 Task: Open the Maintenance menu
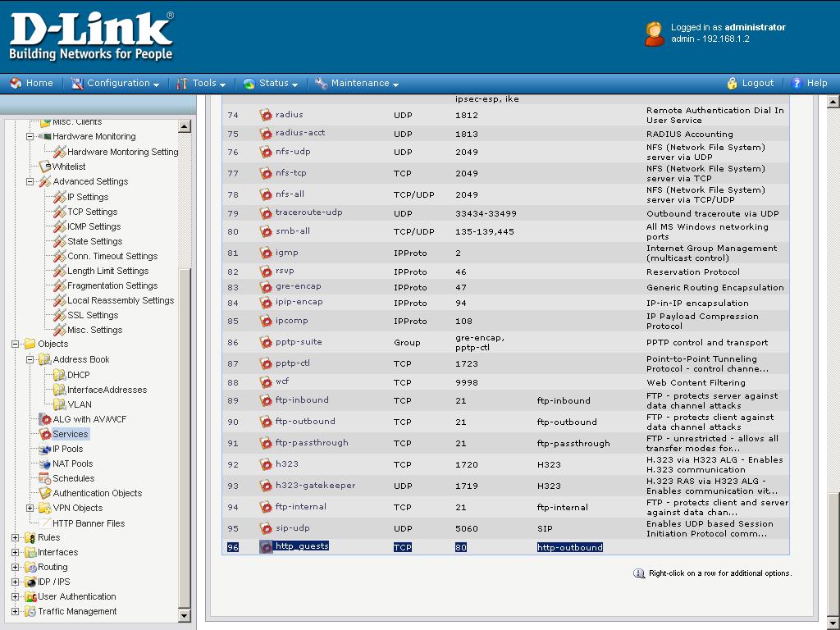[x=359, y=83]
